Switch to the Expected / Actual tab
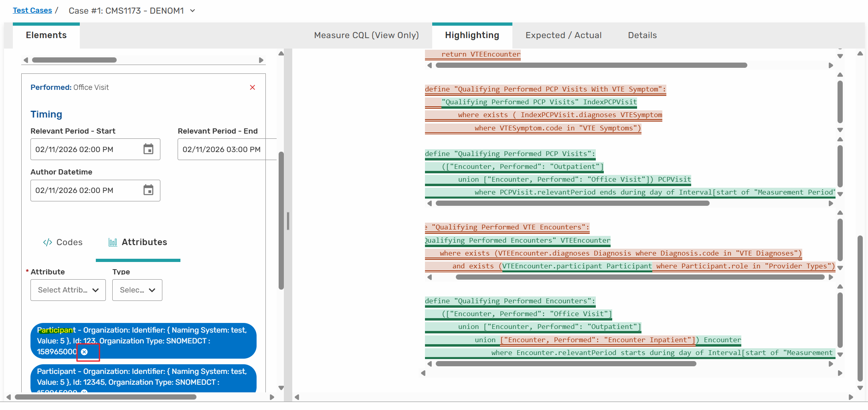 (563, 35)
